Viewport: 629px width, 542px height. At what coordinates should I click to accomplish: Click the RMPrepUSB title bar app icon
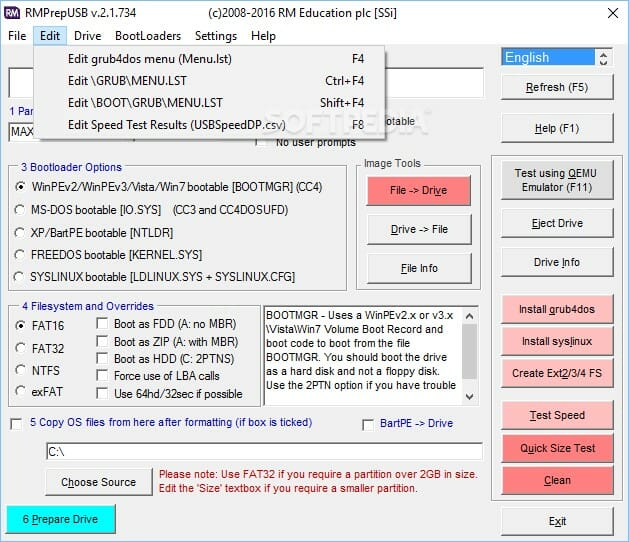pos(12,13)
